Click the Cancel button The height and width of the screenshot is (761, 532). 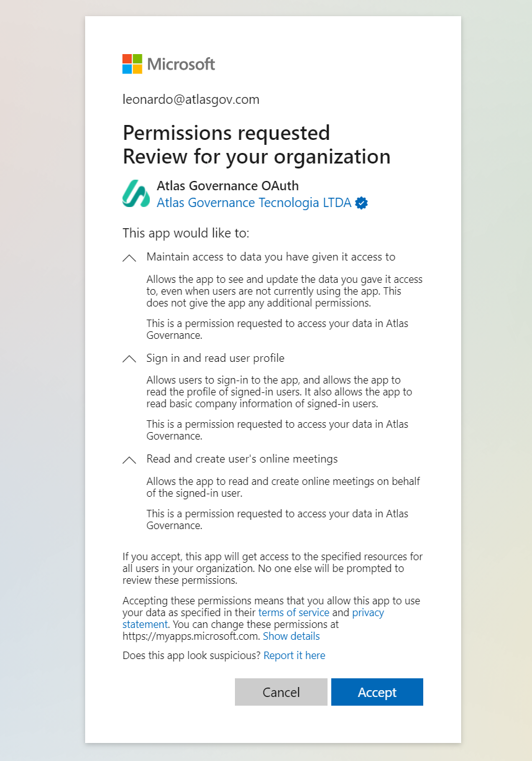pyautogui.click(x=281, y=692)
